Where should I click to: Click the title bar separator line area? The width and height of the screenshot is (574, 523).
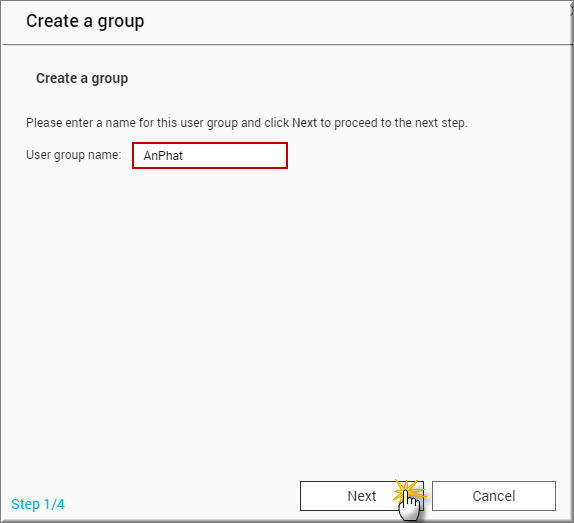click(286, 45)
